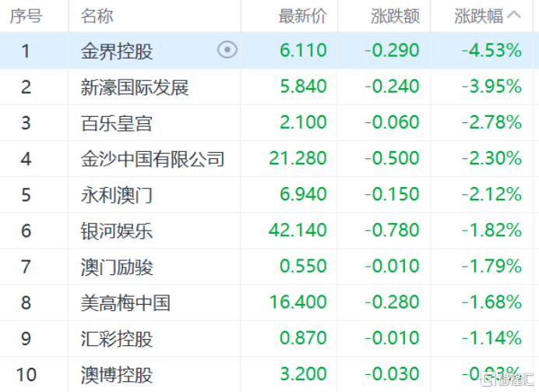Click the eye icon beside 金界控股
The height and width of the screenshot is (392, 539).
click(227, 51)
